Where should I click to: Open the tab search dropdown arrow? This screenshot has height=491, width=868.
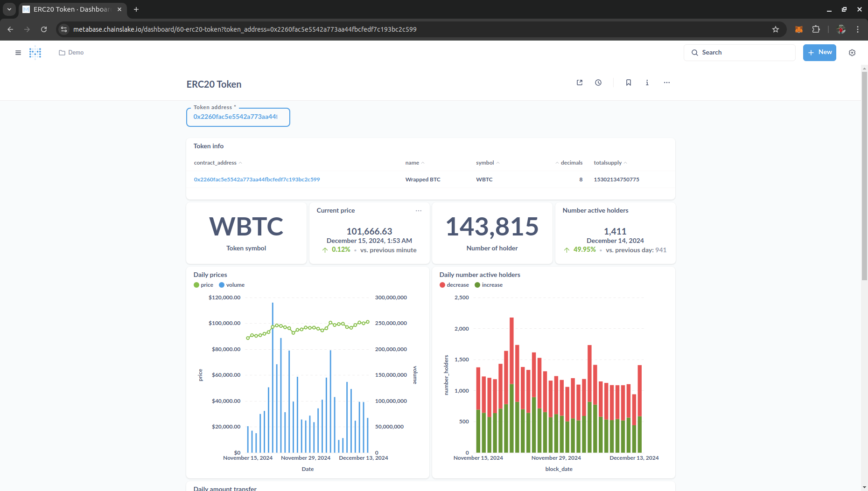pos(9,9)
